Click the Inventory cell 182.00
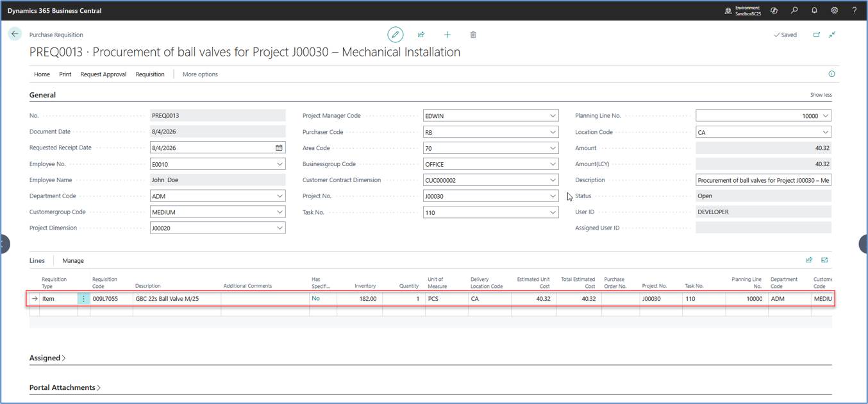This screenshot has width=868, height=404. pos(359,299)
